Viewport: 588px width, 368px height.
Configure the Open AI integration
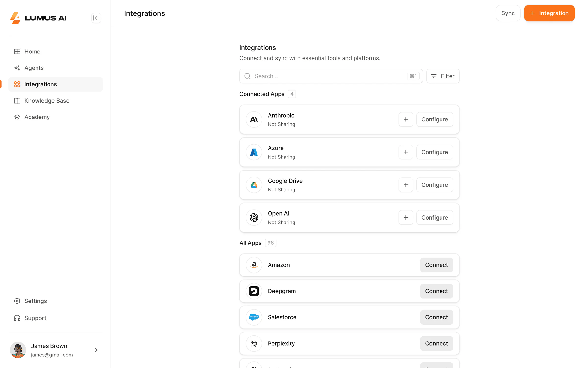pos(435,218)
